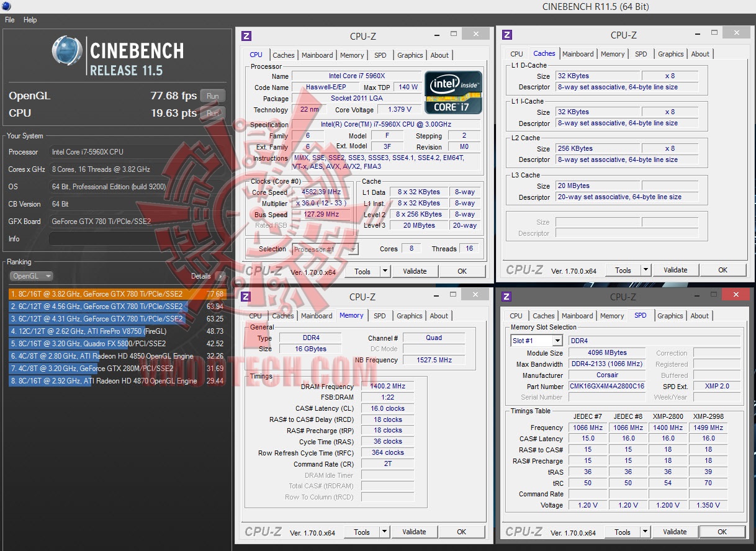Click part number CMK16GX4M4A2800C16
This screenshot has height=551, width=756.
click(x=607, y=386)
